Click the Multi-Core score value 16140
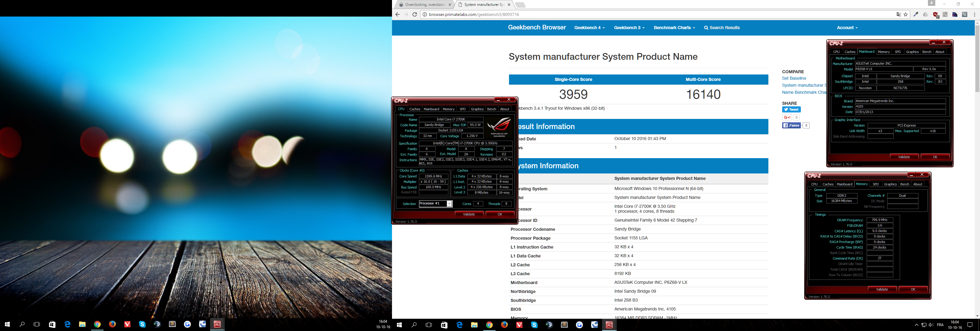Image resolution: width=980 pixels, height=331 pixels. pyautogui.click(x=703, y=94)
